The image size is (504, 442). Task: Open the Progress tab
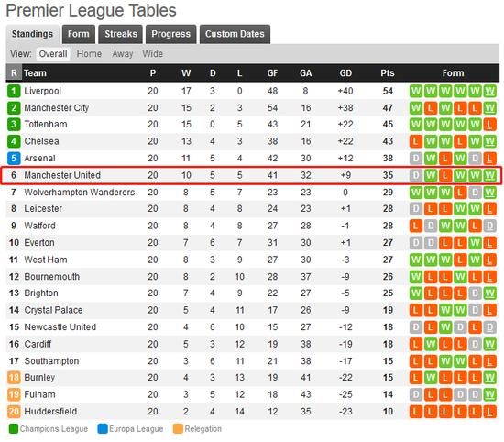tap(171, 34)
